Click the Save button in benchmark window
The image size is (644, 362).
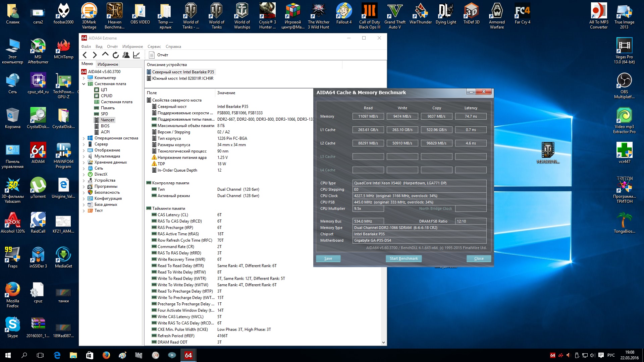[x=328, y=258]
